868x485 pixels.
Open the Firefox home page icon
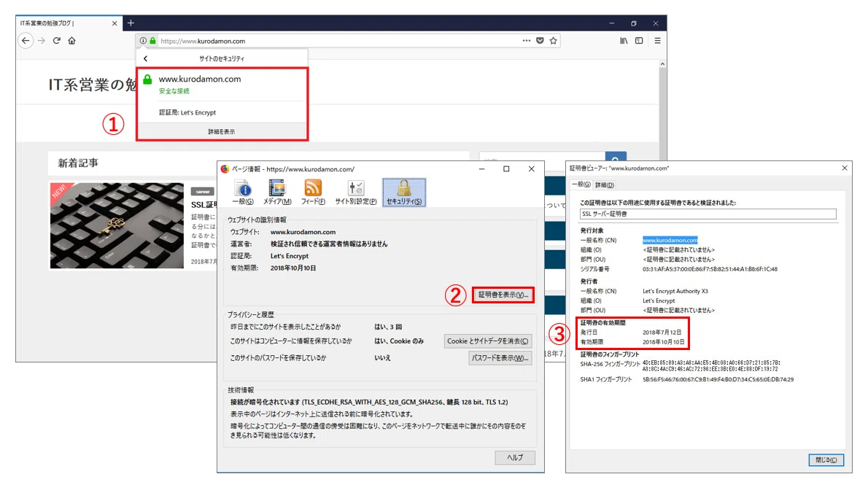pyautogui.click(x=72, y=40)
